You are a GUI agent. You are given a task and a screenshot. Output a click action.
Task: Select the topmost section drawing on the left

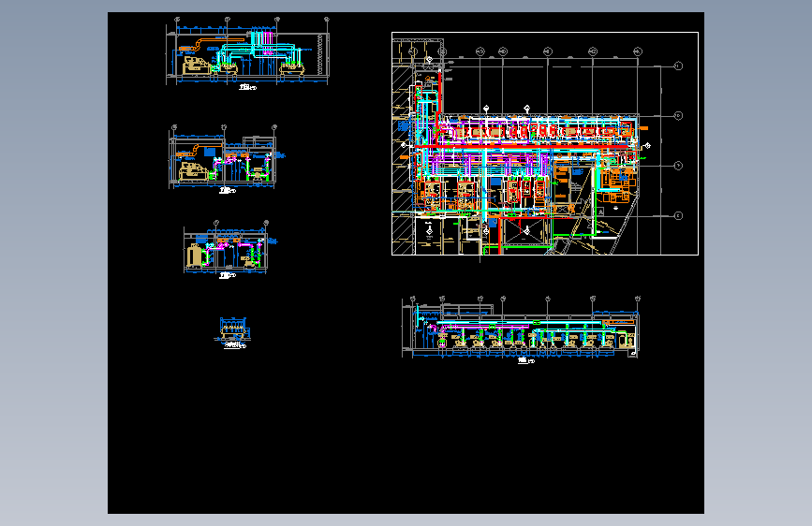pyautogui.click(x=247, y=53)
